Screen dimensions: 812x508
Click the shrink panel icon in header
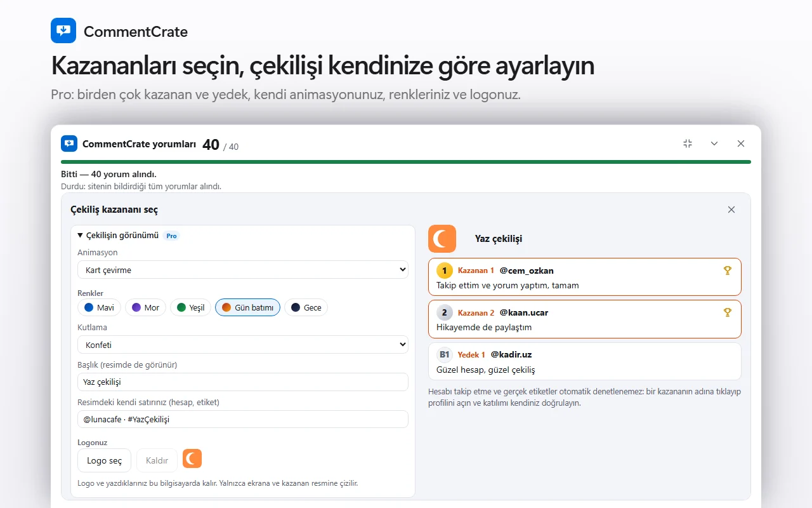[688, 144]
